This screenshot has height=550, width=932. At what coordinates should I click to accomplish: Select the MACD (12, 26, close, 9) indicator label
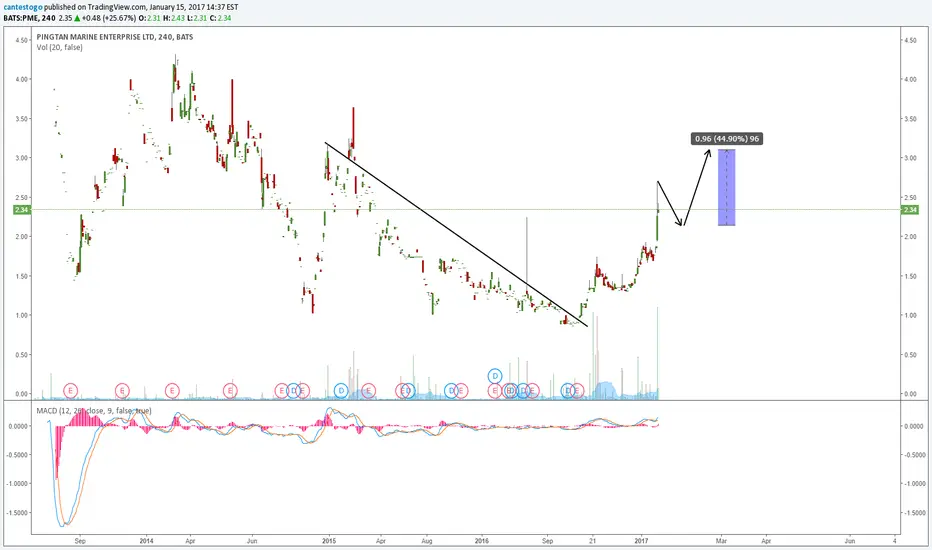coord(93,411)
